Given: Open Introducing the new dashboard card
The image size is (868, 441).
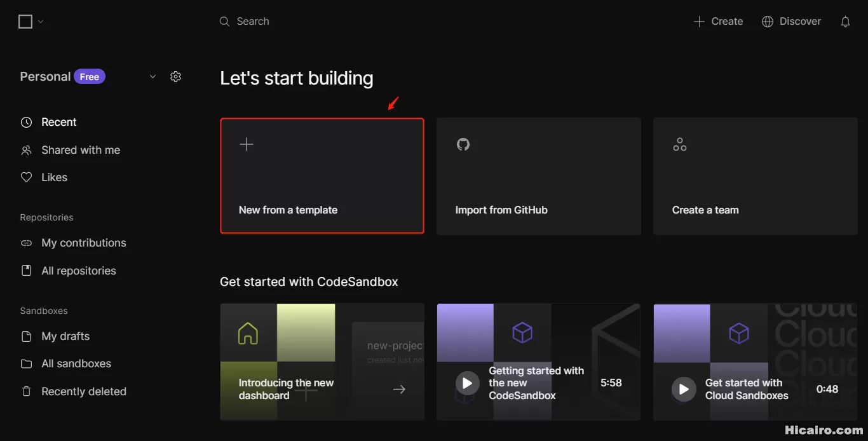Looking at the screenshot, I should click(322, 362).
